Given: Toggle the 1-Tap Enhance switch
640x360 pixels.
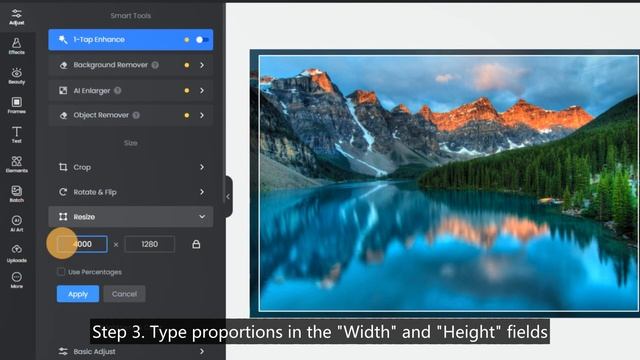Looking at the screenshot, I should point(202,40).
